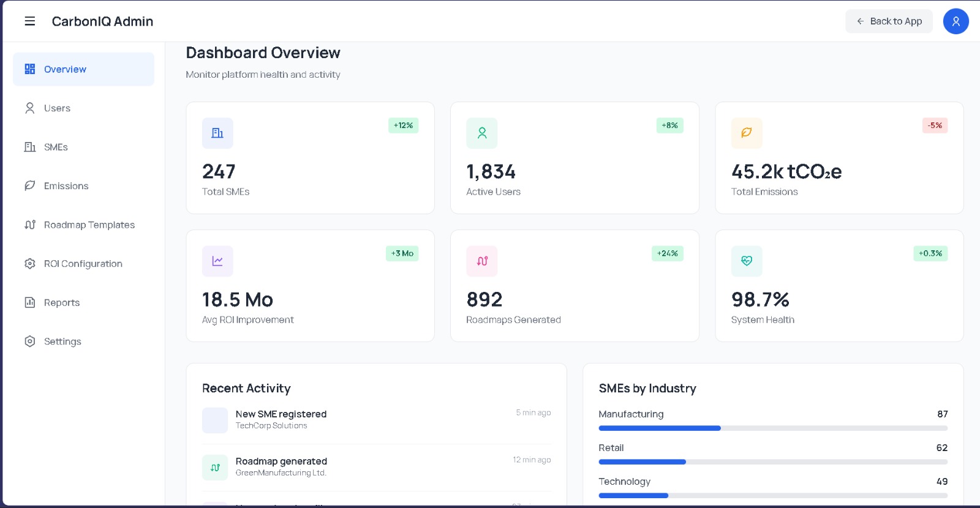Viewport: 980px width, 508px height.
Task: Click the Back to App button
Action: [x=889, y=21]
